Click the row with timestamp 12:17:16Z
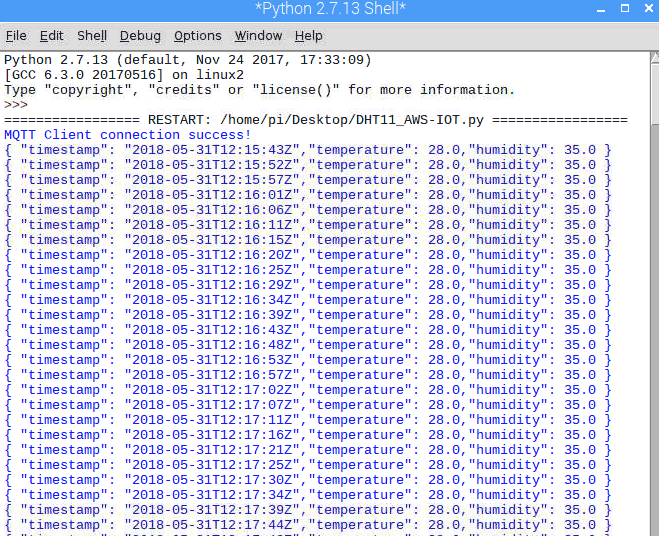The width and height of the screenshot is (659, 536). 308,435
